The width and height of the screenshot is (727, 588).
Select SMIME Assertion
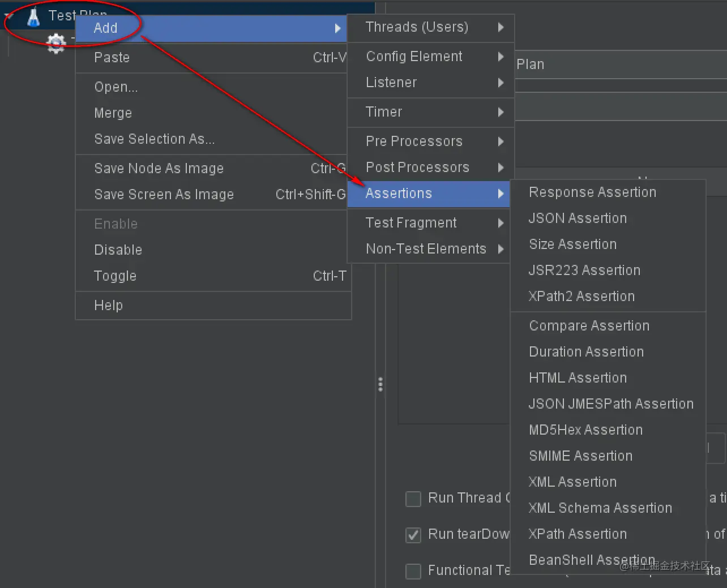click(608, 456)
